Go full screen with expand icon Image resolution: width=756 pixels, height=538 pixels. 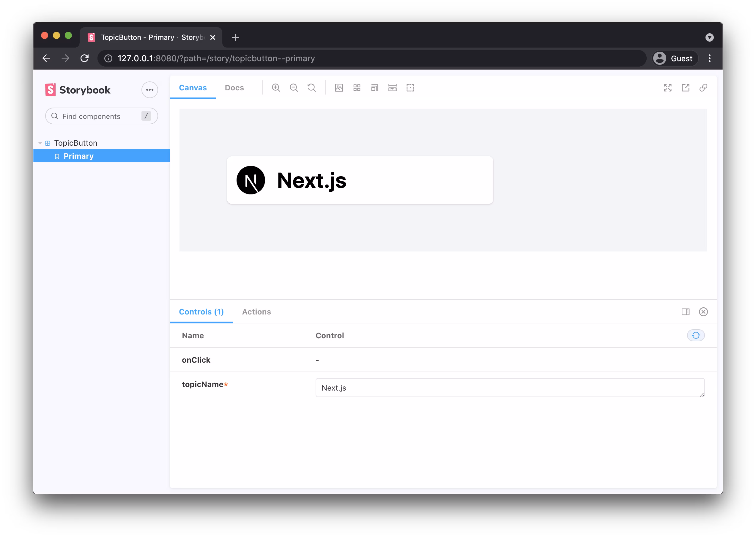(667, 88)
